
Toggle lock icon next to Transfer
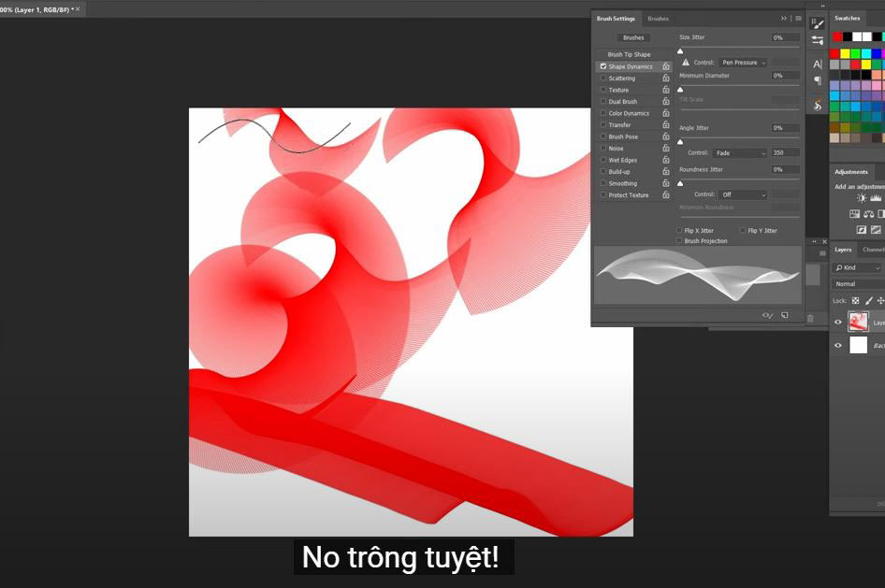666,124
